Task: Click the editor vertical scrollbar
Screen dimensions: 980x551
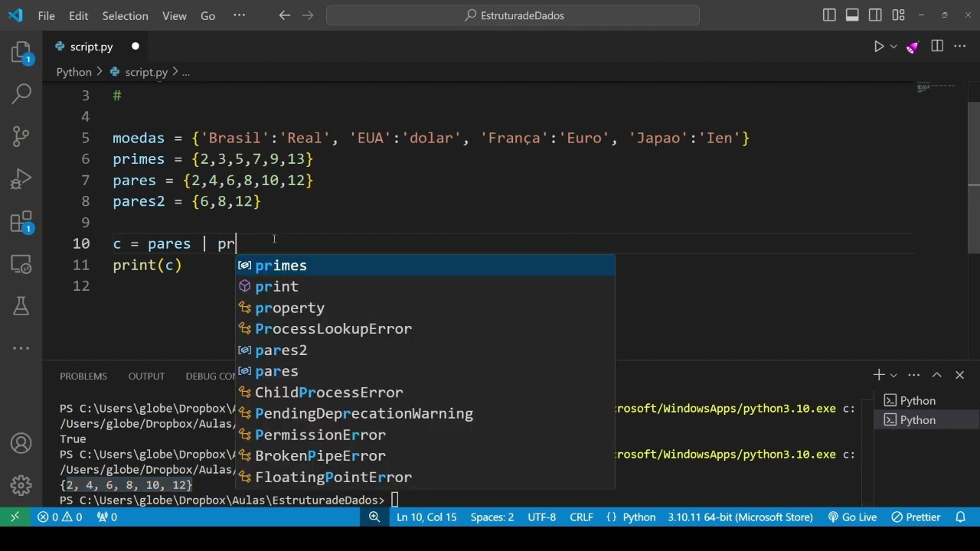Action: [974, 176]
